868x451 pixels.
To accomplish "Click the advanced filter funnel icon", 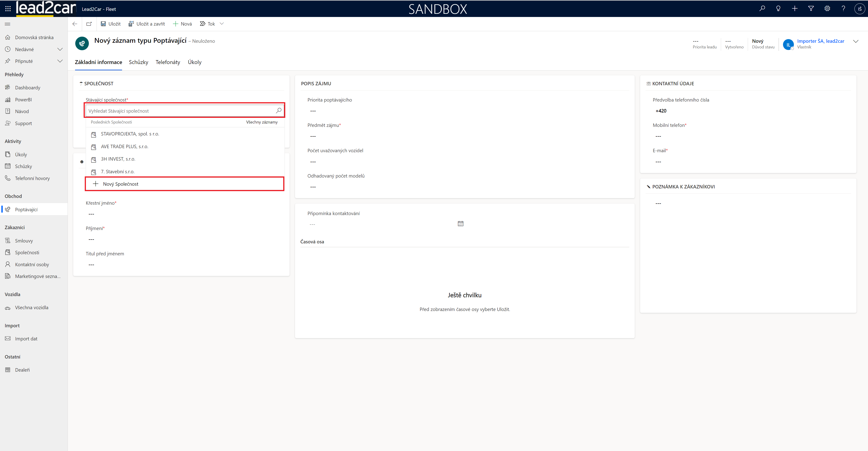I will [x=811, y=9].
